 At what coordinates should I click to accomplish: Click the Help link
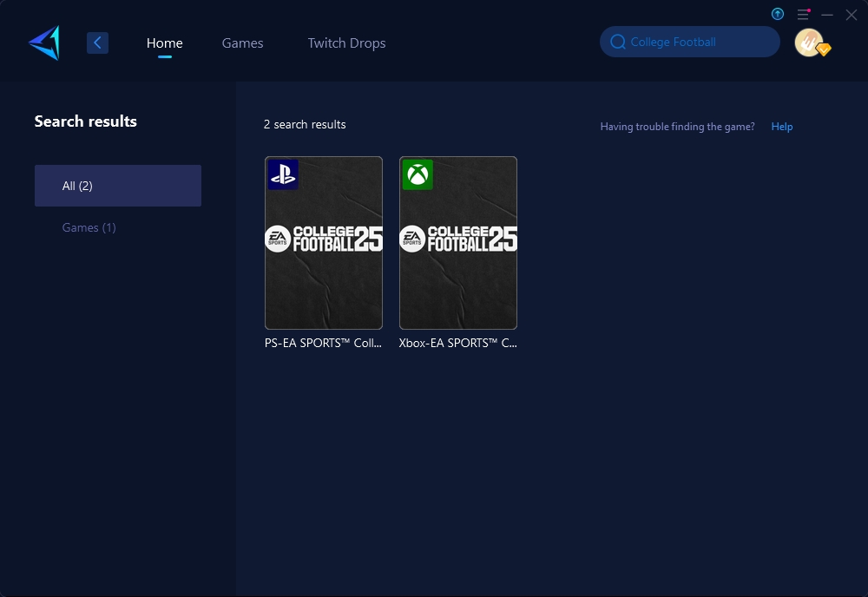click(782, 127)
